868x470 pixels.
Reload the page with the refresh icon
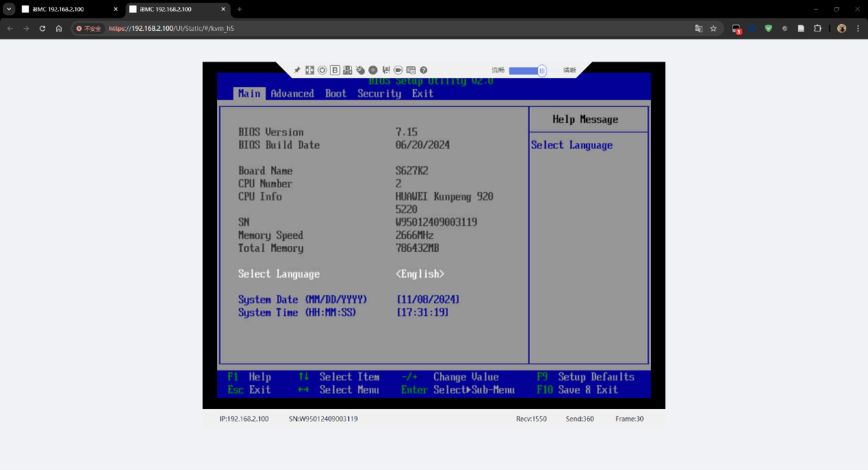(42, 29)
